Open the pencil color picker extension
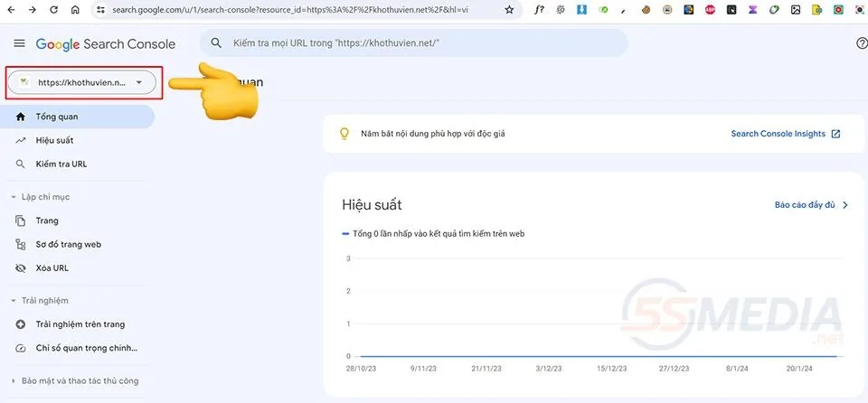 point(625,9)
